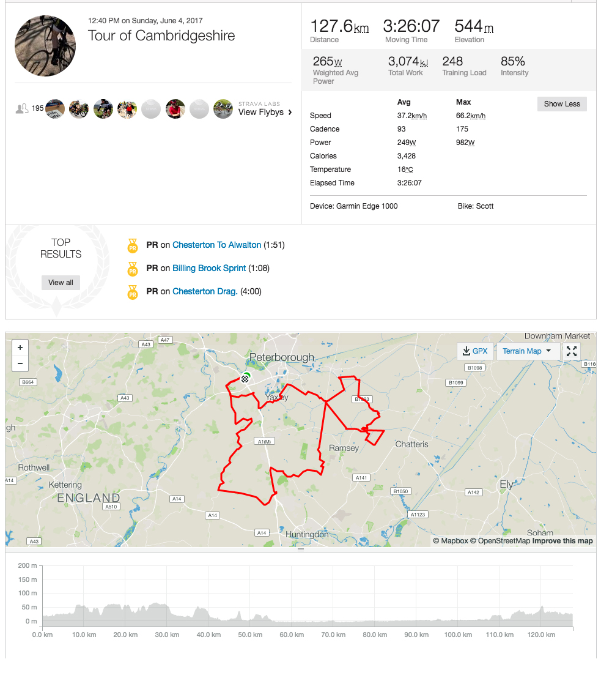Click the Chesterton Drag PR medal

(x=133, y=292)
